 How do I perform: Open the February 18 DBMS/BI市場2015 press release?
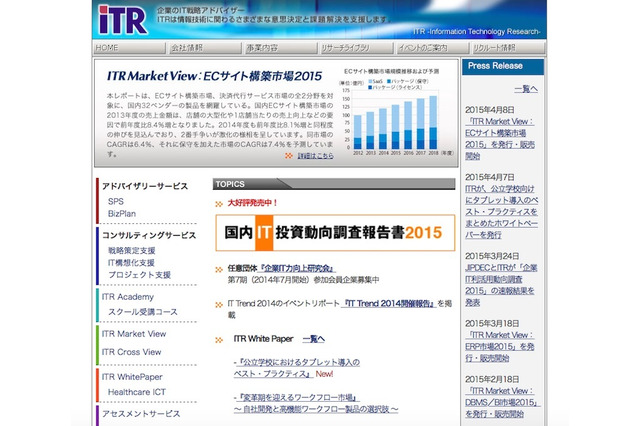pyautogui.click(x=502, y=402)
